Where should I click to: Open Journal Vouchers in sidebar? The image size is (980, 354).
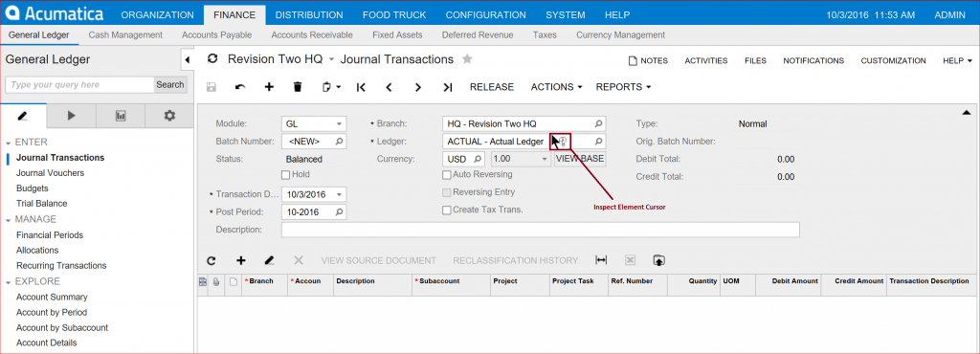(50, 173)
